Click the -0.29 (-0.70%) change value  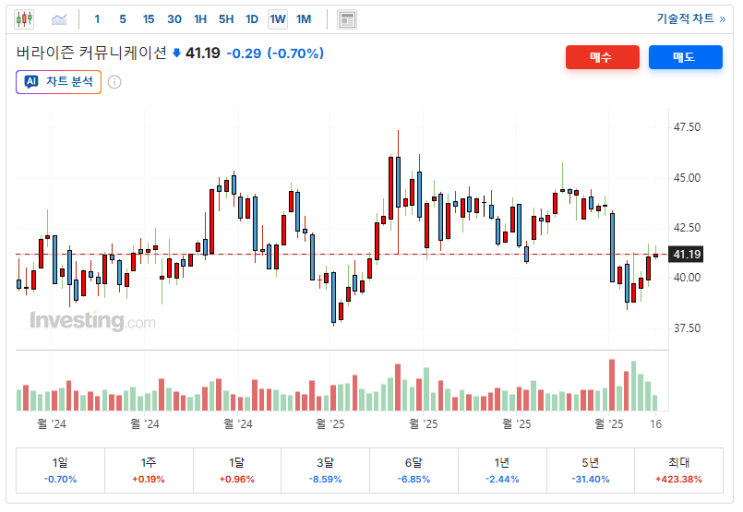275,53
